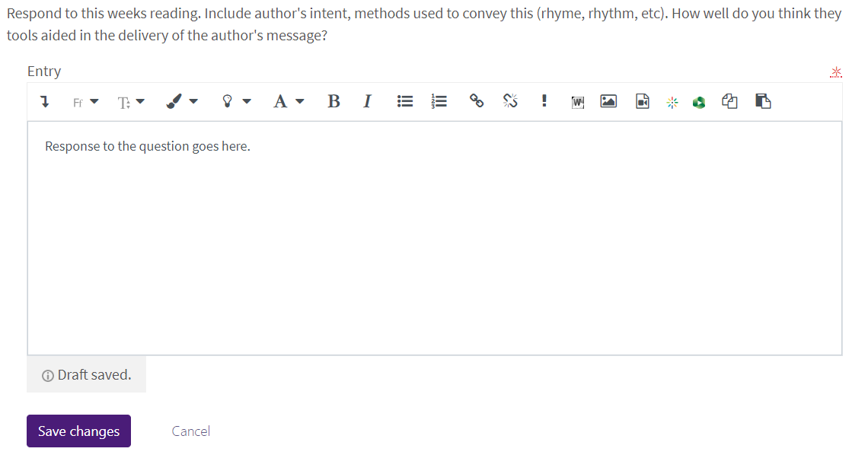Insert a hyperlink
The image size is (868, 458).
pyautogui.click(x=476, y=100)
